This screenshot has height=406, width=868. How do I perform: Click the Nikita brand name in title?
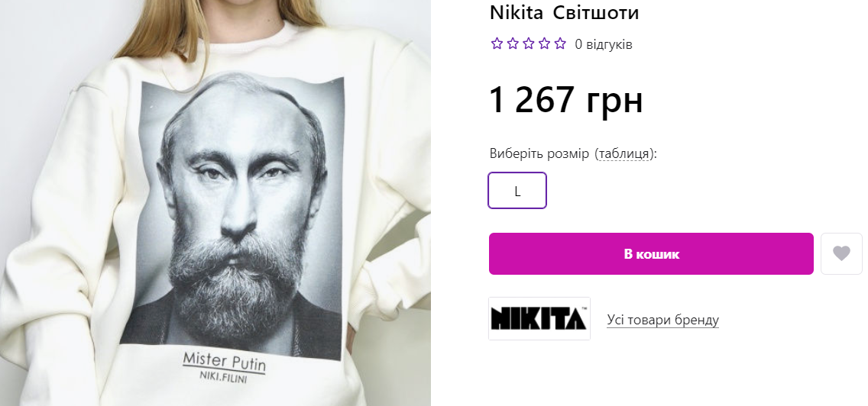pyautogui.click(x=517, y=13)
